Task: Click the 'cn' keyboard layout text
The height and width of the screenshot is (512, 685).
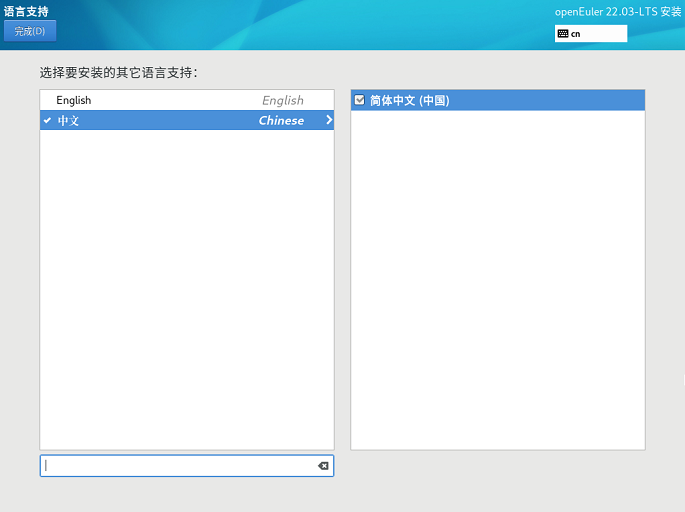Action: click(x=576, y=34)
